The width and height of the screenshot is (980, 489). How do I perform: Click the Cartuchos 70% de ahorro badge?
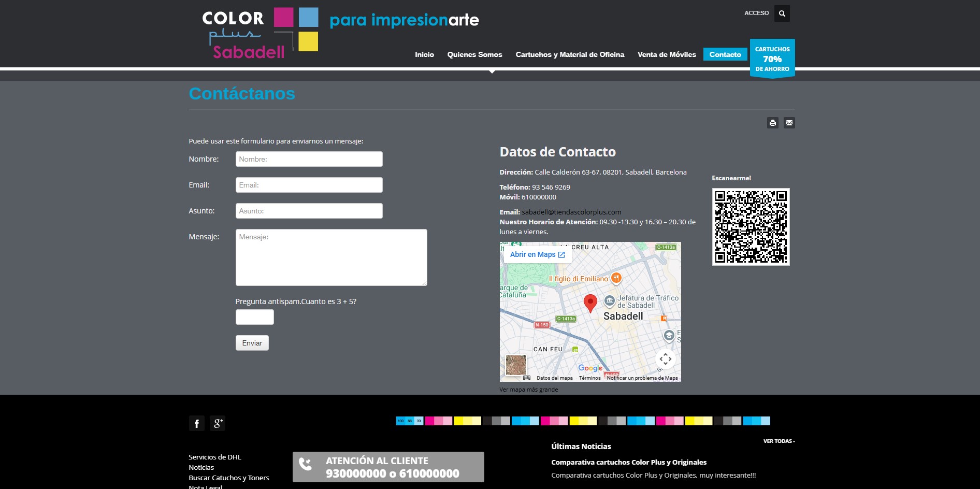tap(772, 59)
